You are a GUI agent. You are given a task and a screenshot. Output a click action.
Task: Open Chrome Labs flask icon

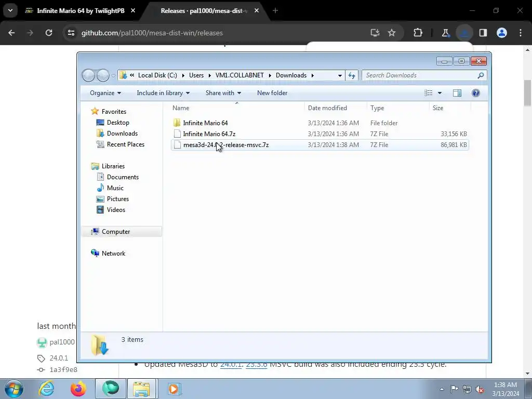coord(445,33)
